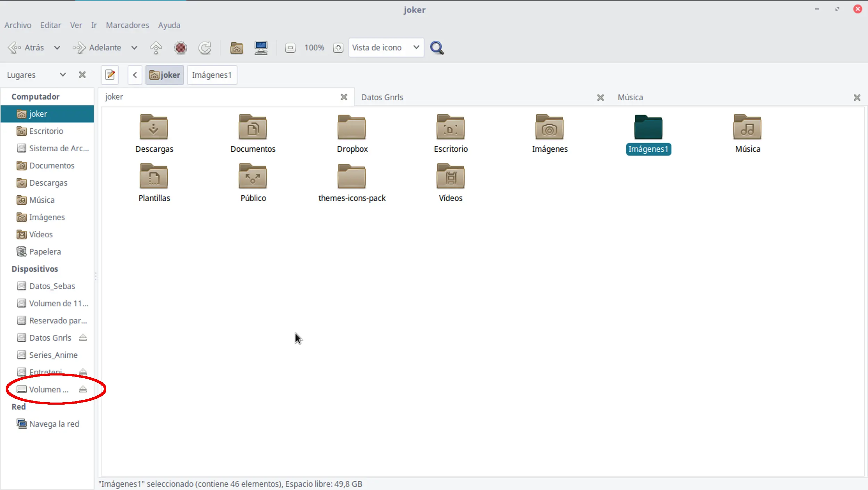This screenshot has height=490, width=868.
Task: Click the Imágenes1 path bar button
Action: pyautogui.click(x=211, y=75)
